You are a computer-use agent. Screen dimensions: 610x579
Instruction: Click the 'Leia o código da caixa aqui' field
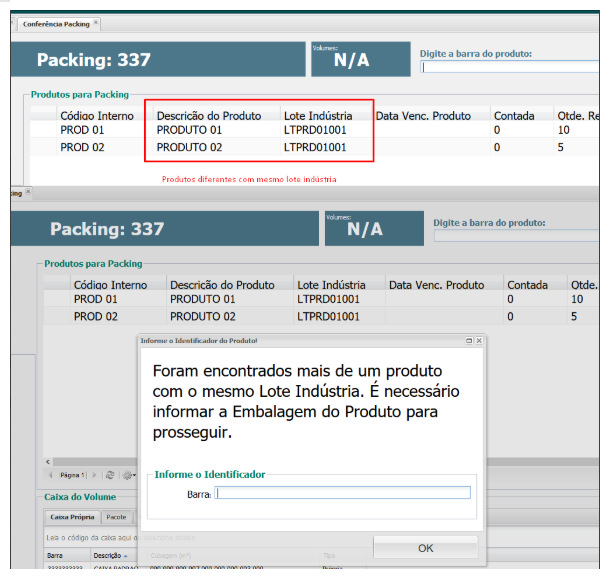[91, 538]
